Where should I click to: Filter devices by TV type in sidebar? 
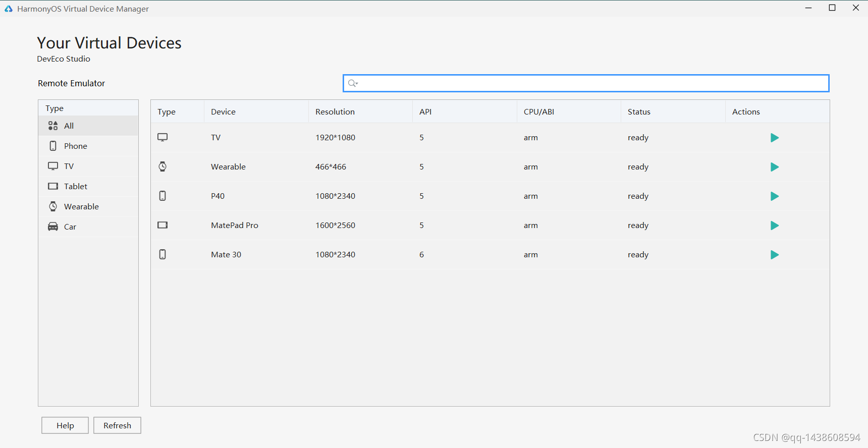coord(88,166)
